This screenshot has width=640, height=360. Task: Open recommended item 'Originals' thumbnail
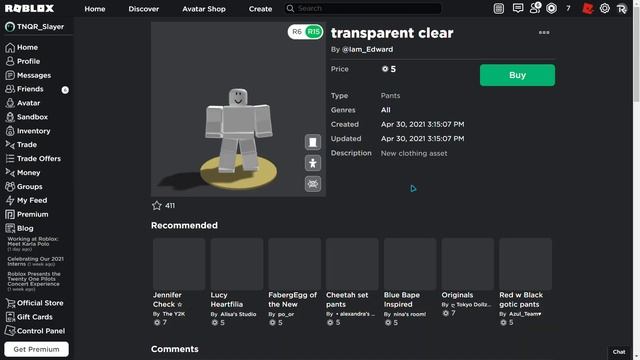(468, 264)
